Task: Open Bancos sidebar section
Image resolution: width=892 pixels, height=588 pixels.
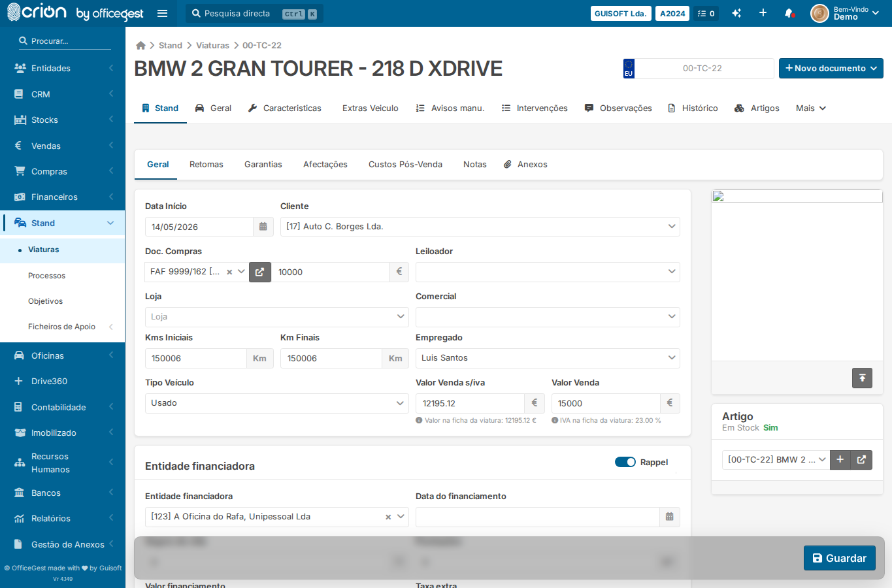Action: pos(63,493)
